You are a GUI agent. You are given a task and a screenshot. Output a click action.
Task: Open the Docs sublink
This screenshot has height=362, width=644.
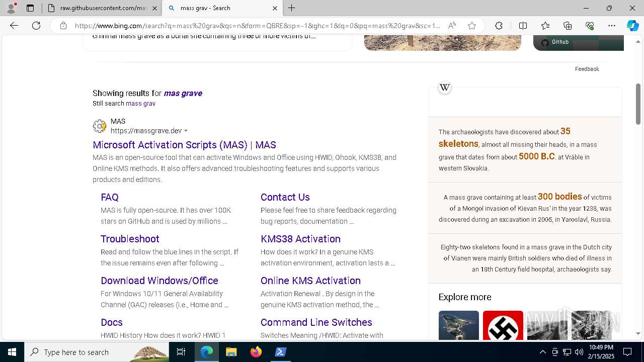click(x=112, y=322)
